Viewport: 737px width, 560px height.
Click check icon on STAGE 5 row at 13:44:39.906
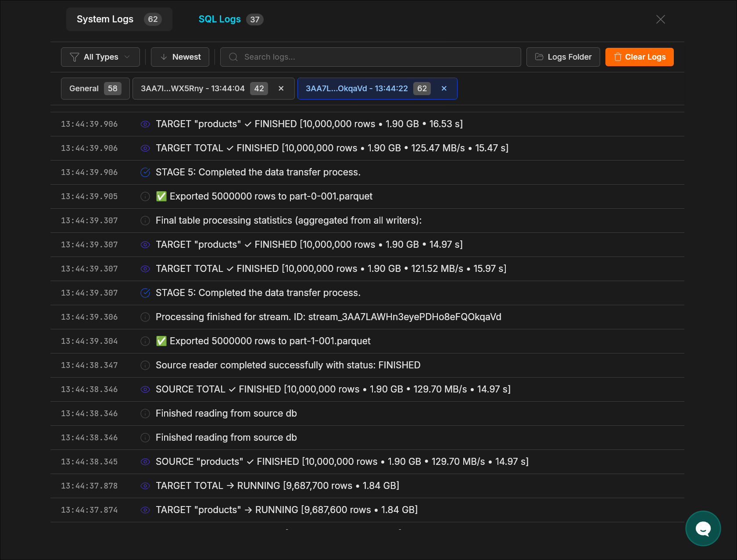point(145,172)
